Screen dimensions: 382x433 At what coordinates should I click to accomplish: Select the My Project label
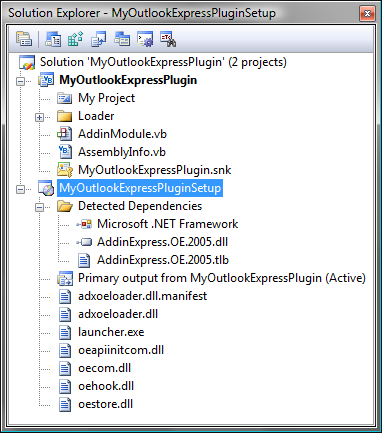pos(106,98)
